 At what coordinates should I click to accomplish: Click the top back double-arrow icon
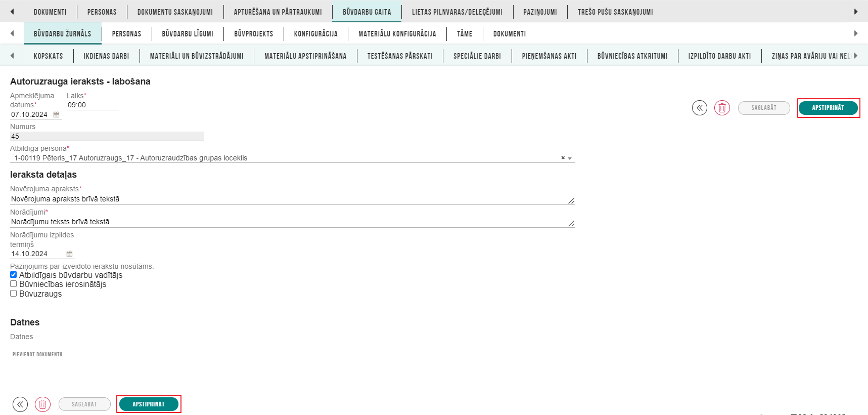700,108
